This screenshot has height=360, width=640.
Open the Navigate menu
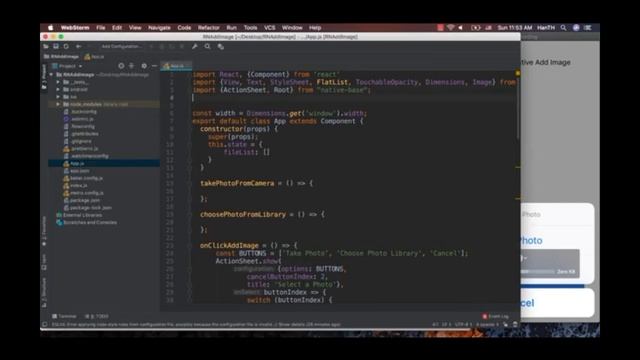click(x=159, y=28)
